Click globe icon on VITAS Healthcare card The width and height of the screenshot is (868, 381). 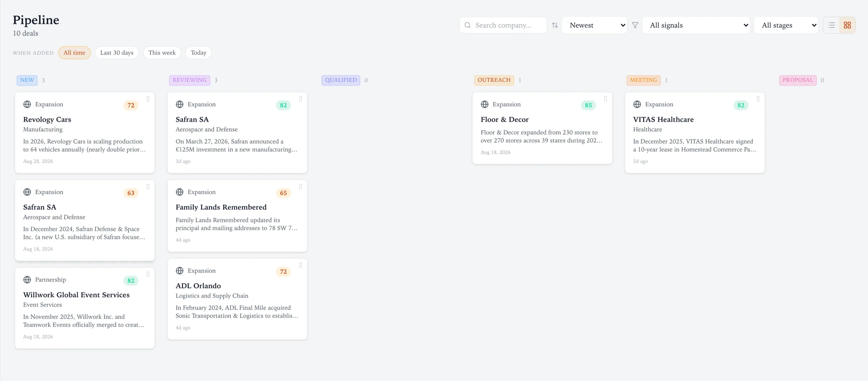coord(637,104)
